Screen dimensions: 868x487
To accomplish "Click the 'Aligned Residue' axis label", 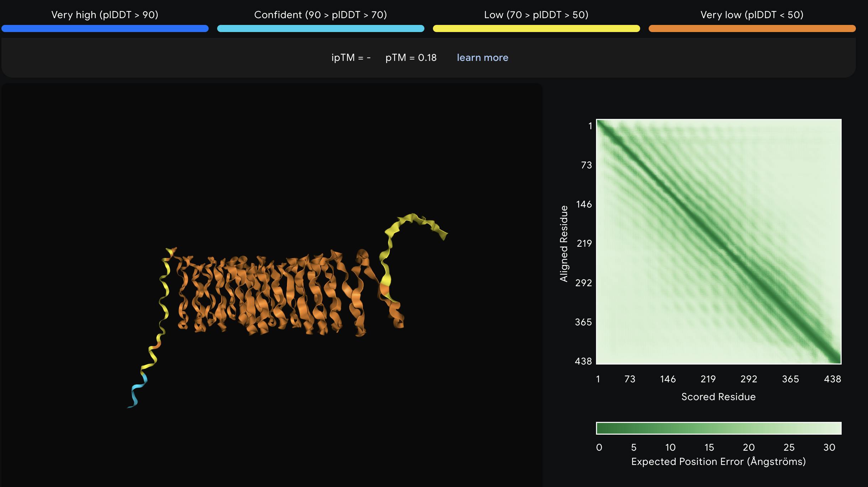I will tap(564, 243).
